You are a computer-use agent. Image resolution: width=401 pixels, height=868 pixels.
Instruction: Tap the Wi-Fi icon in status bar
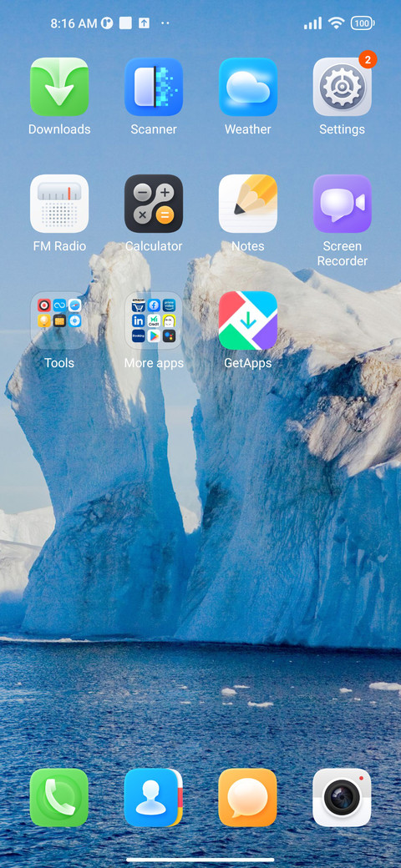[336, 23]
